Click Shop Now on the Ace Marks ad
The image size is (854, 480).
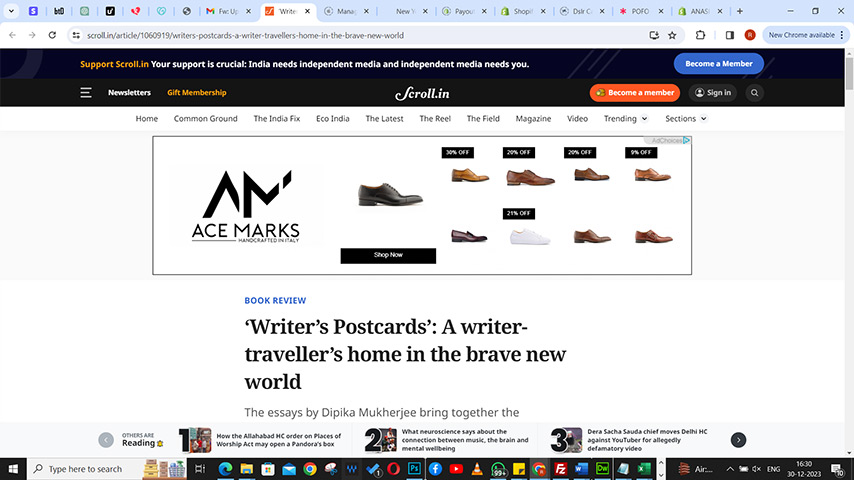[388, 256]
